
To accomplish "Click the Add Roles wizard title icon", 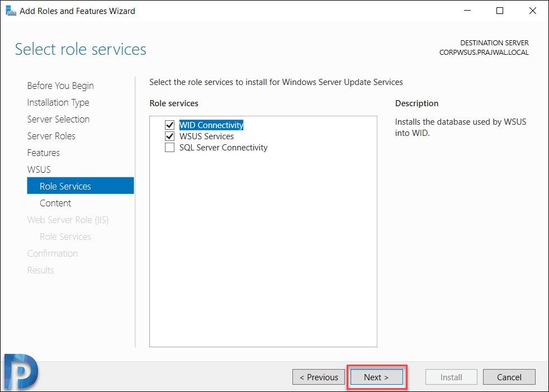I will pyautogui.click(x=11, y=11).
